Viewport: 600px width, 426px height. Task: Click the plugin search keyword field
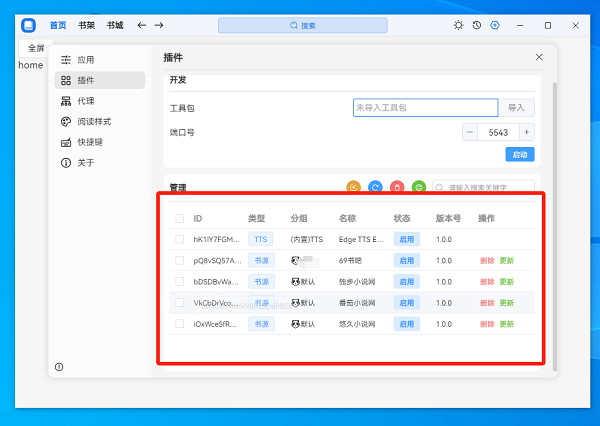[483, 187]
